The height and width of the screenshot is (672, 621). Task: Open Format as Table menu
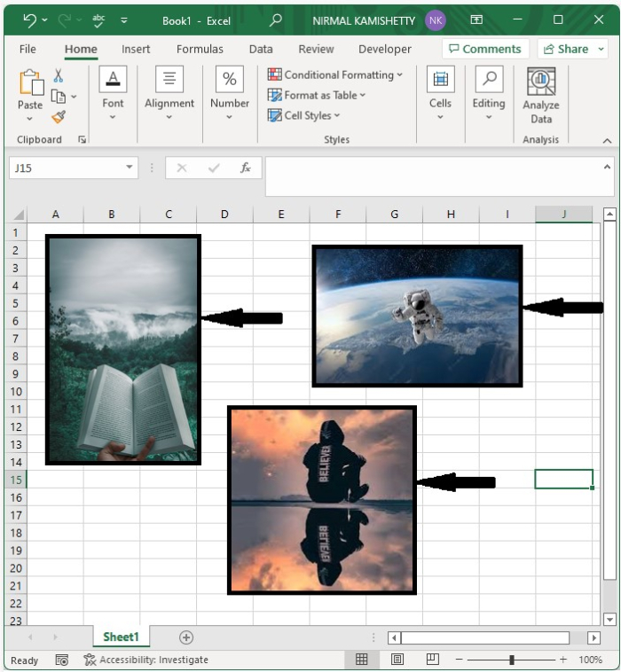pos(316,95)
